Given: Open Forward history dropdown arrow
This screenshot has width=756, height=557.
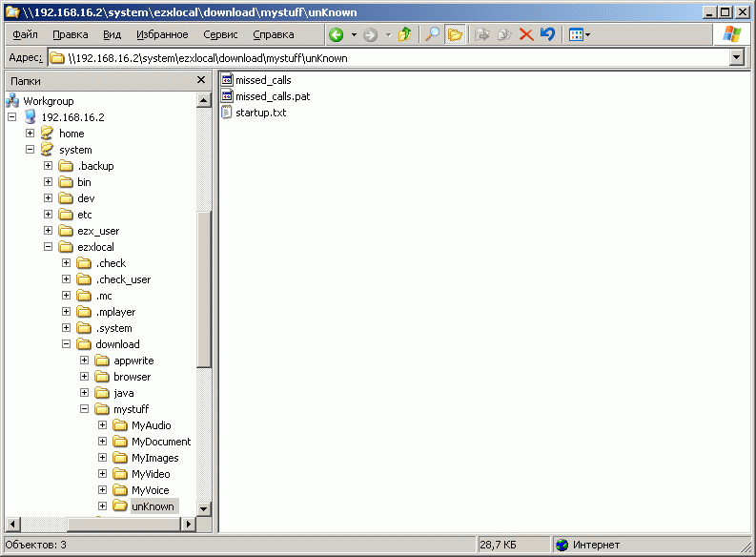Looking at the screenshot, I should [x=389, y=34].
